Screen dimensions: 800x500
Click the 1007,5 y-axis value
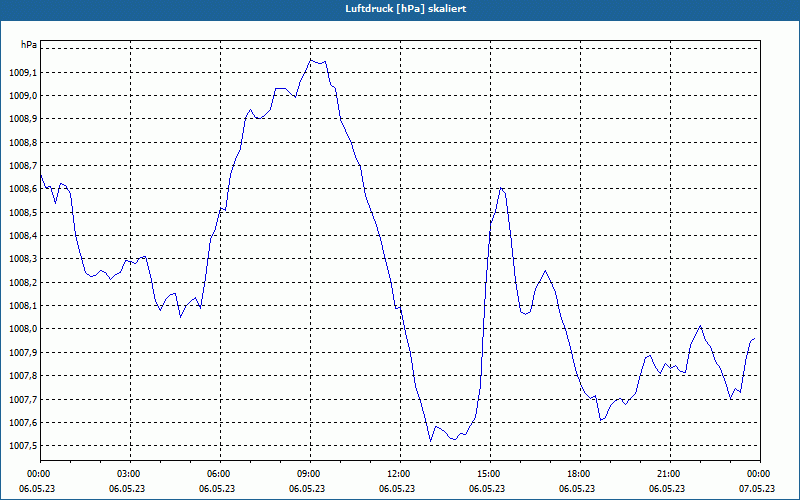point(23,446)
